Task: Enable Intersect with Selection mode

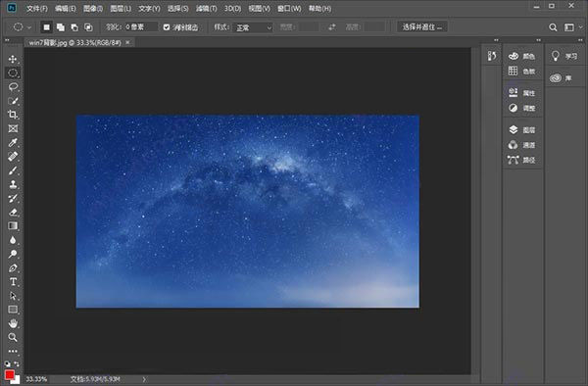Action: (x=88, y=27)
